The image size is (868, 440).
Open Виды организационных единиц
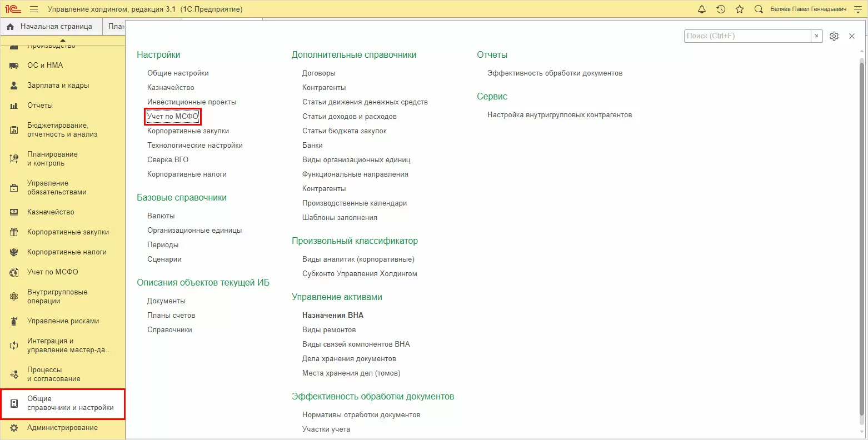point(356,159)
